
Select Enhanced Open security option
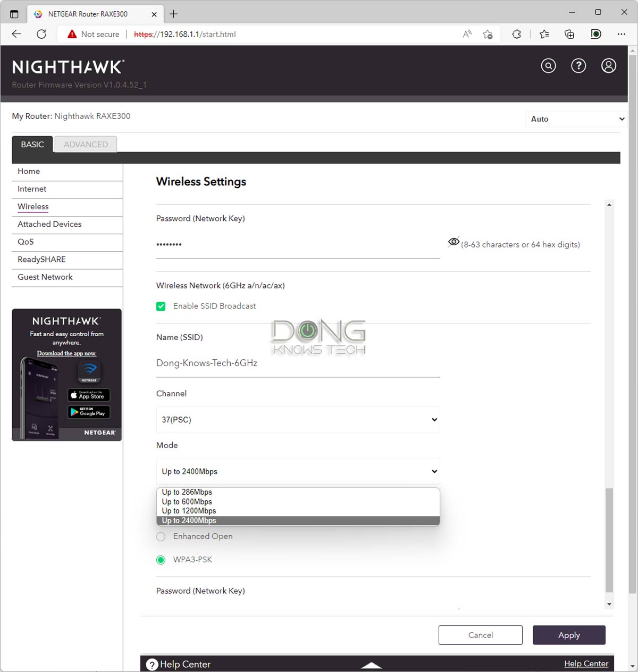click(161, 537)
